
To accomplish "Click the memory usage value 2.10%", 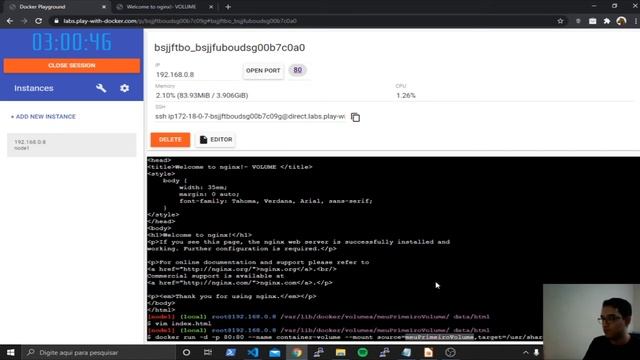I will click(202, 96).
